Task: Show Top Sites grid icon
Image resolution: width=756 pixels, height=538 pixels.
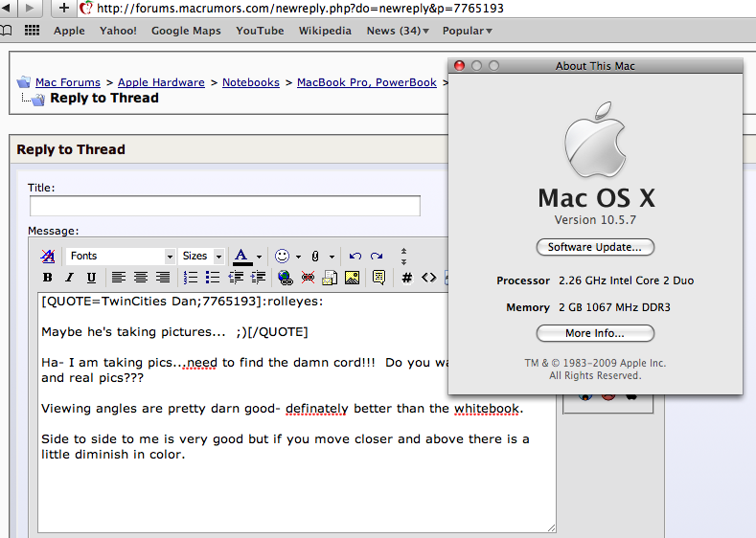Action: pyautogui.click(x=32, y=31)
